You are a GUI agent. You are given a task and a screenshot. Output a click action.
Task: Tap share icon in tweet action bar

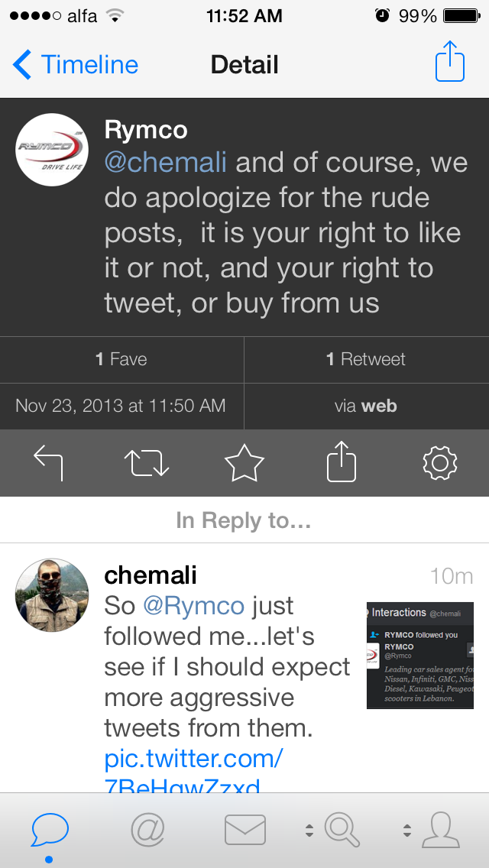(x=342, y=462)
